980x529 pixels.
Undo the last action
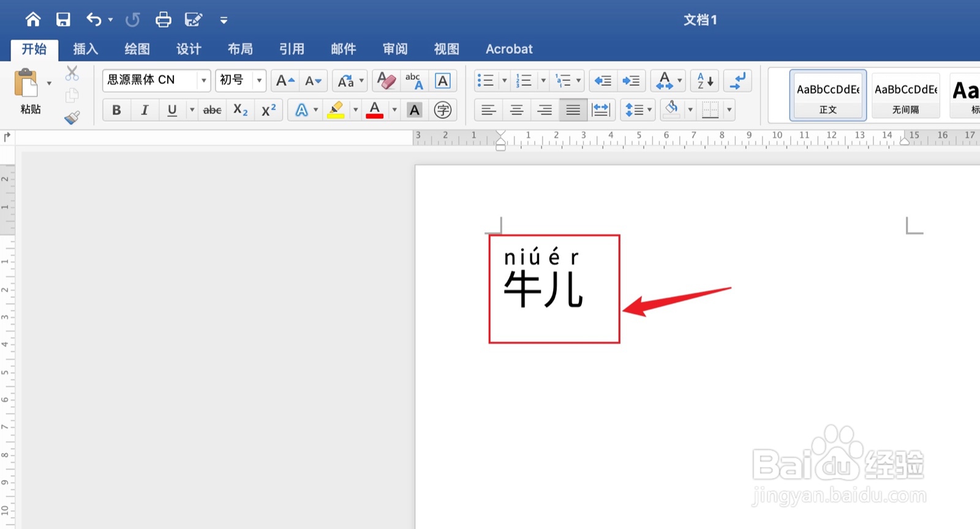(94, 20)
